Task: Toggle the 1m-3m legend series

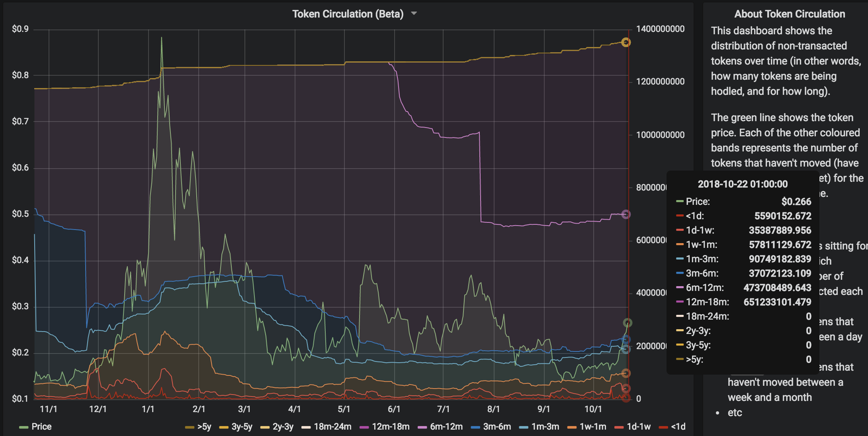Action: (545, 426)
